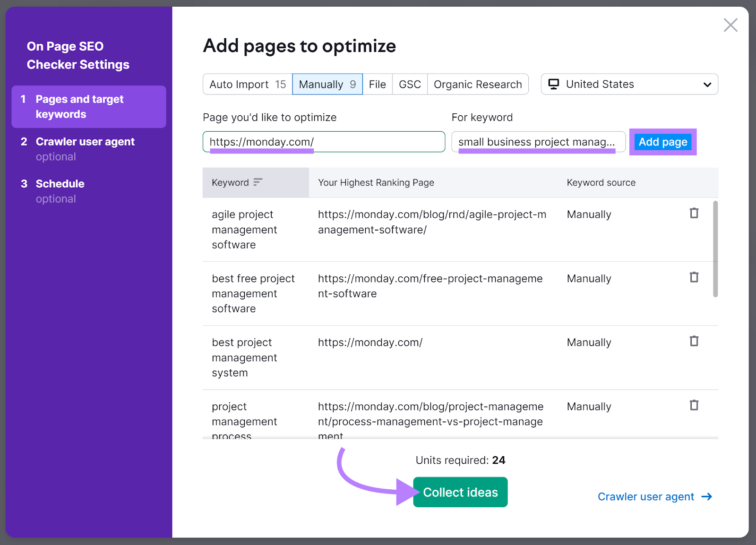
Task: Click the agile-project-management-software URL
Action: [432, 222]
